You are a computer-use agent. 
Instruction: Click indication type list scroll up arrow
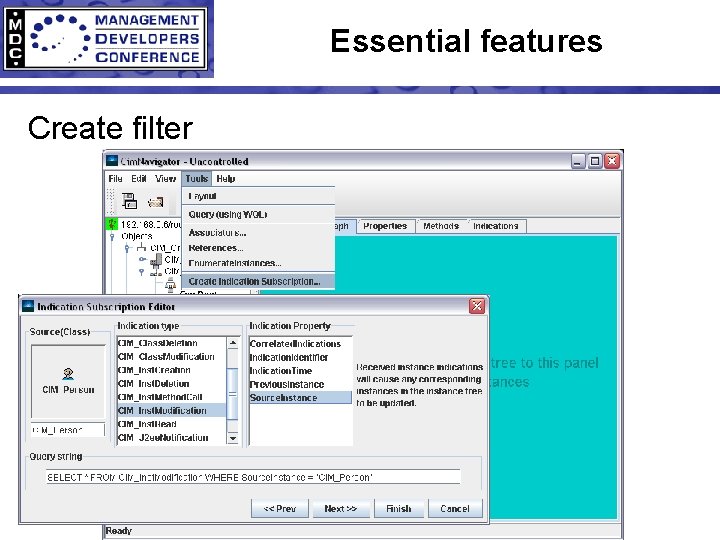tap(233, 343)
